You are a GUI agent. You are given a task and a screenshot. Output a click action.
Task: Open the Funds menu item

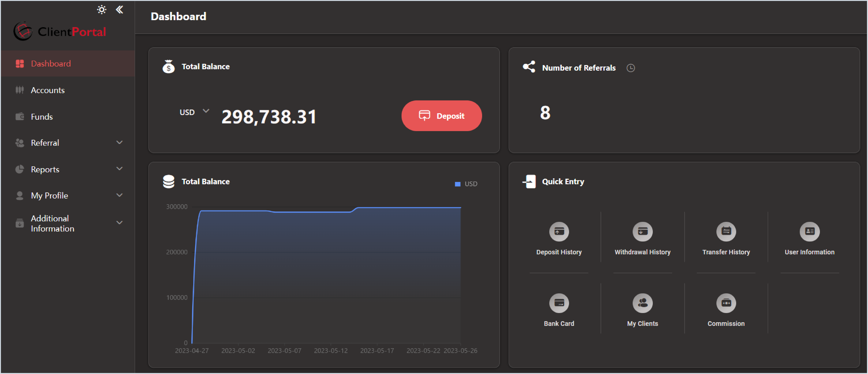click(42, 117)
